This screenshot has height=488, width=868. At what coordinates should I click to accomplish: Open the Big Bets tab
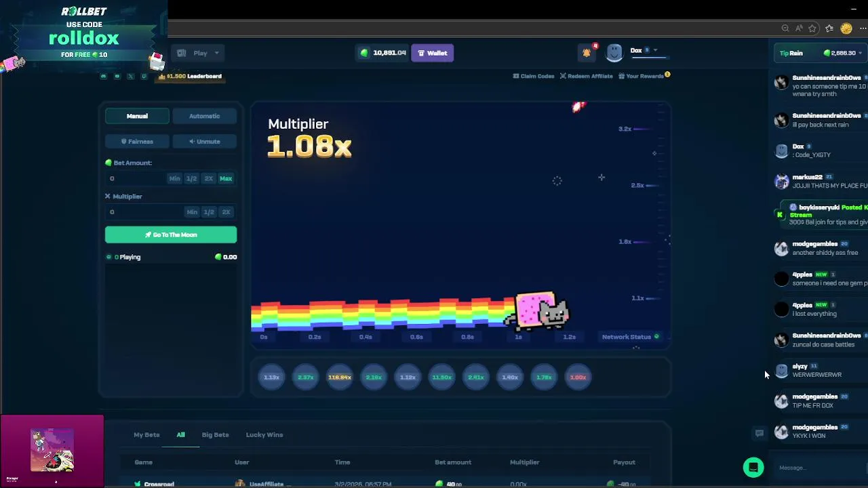[x=215, y=434]
